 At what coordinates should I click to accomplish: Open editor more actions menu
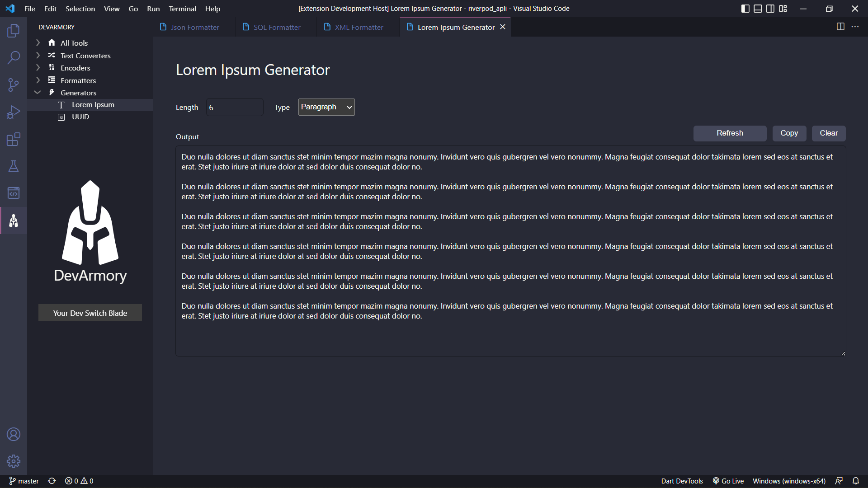[x=855, y=27]
